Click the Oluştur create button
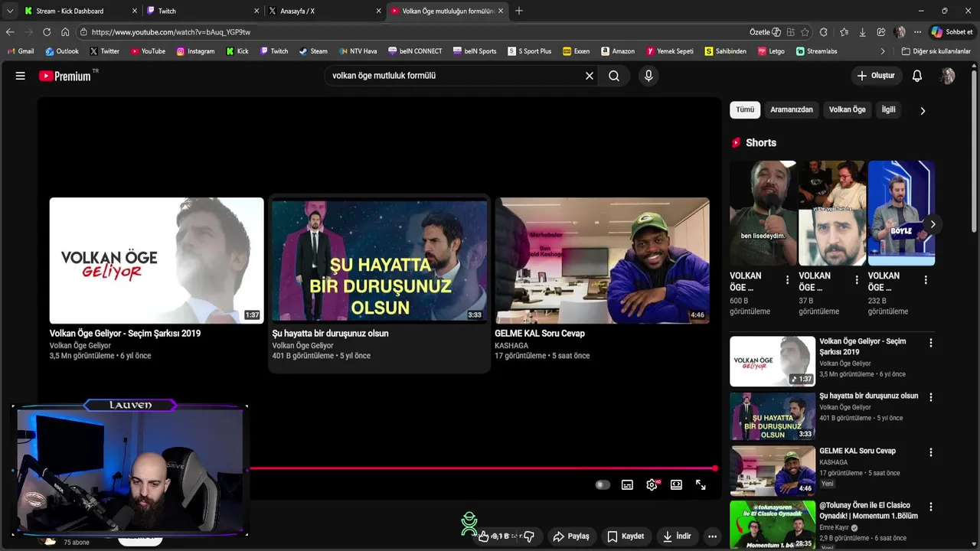This screenshot has height=551, width=980. tap(876, 76)
